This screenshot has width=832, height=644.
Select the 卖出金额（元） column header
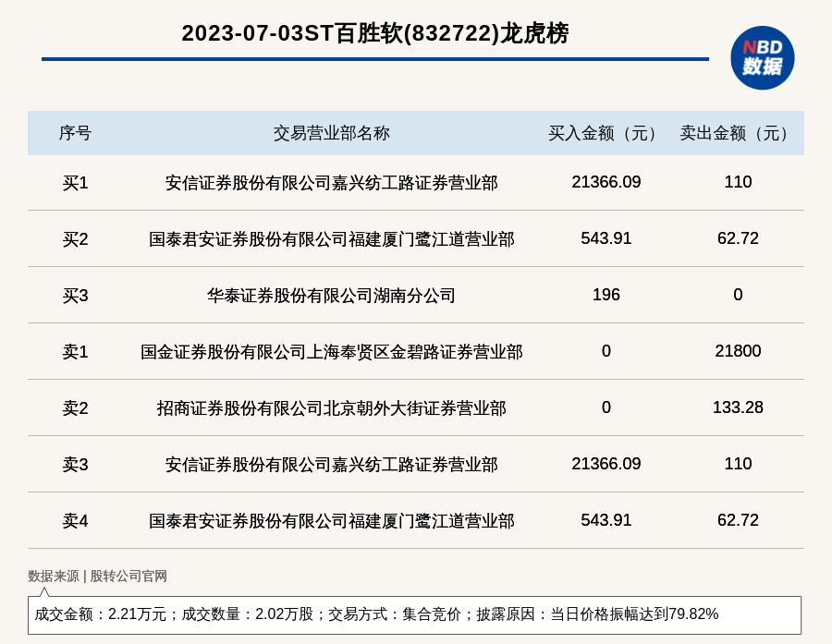click(x=738, y=133)
